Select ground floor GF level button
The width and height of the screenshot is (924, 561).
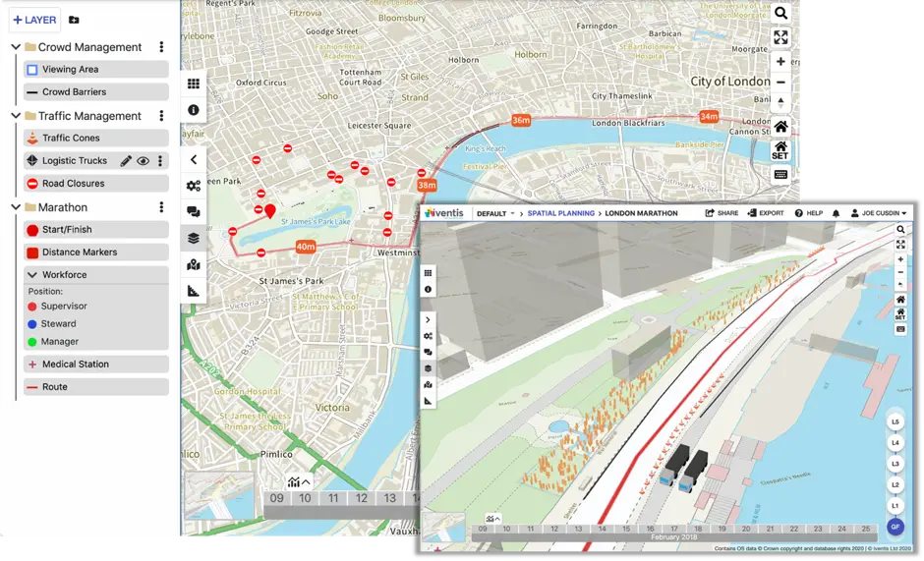coord(895,527)
